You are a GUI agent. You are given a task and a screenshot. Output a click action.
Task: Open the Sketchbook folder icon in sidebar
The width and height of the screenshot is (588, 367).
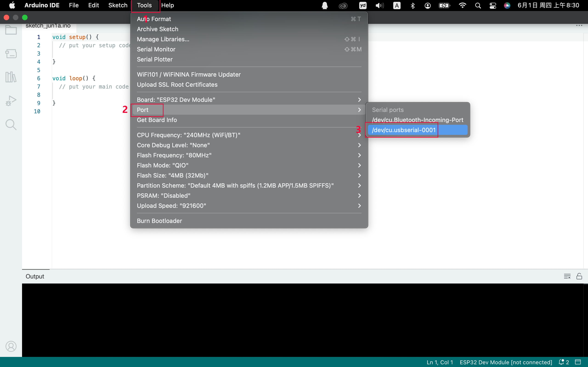[11, 30]
